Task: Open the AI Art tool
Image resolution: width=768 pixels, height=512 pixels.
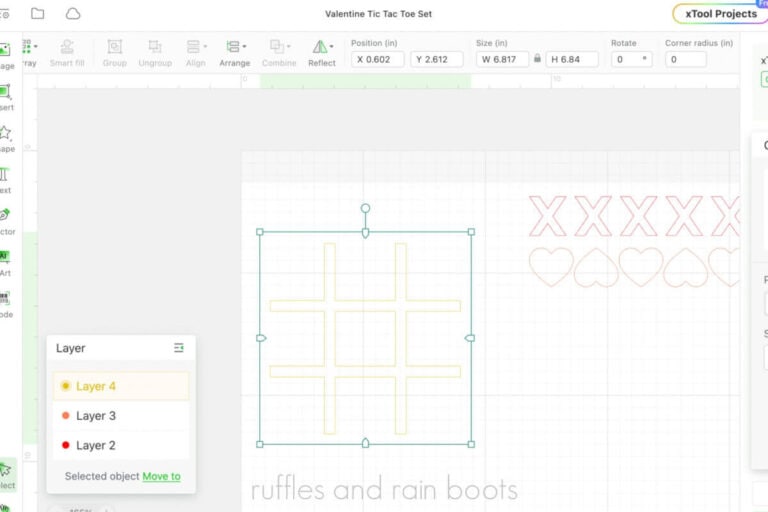Action: (5, 263)
